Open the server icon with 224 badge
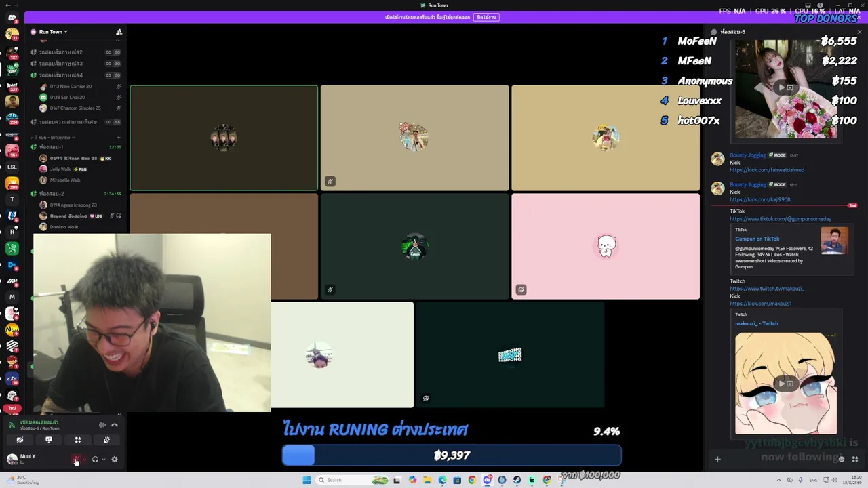The height and width of the screenshot is (488, 868). [x=12, y=118]
